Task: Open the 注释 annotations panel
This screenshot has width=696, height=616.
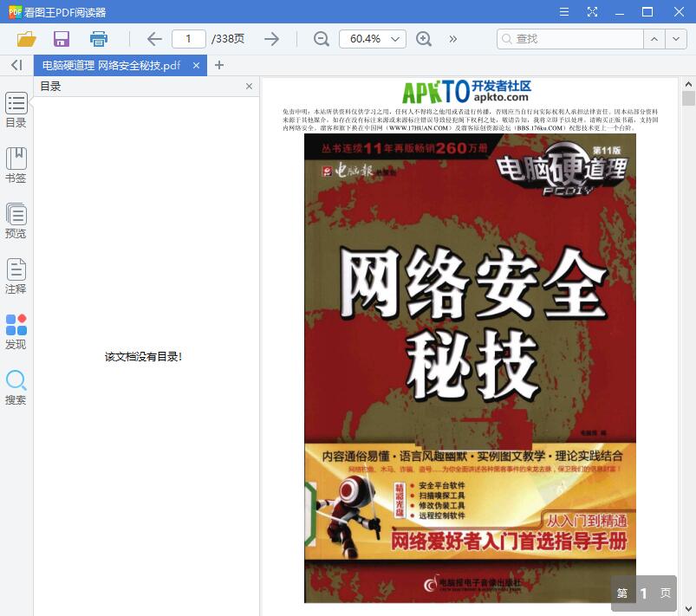Action: pos(16,276)
